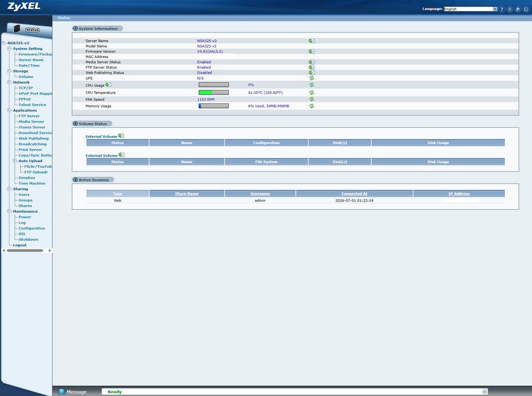Click the Logout link in sidebar
The image size is (532, 396).
pyautogui.click(x=20, y=245)
